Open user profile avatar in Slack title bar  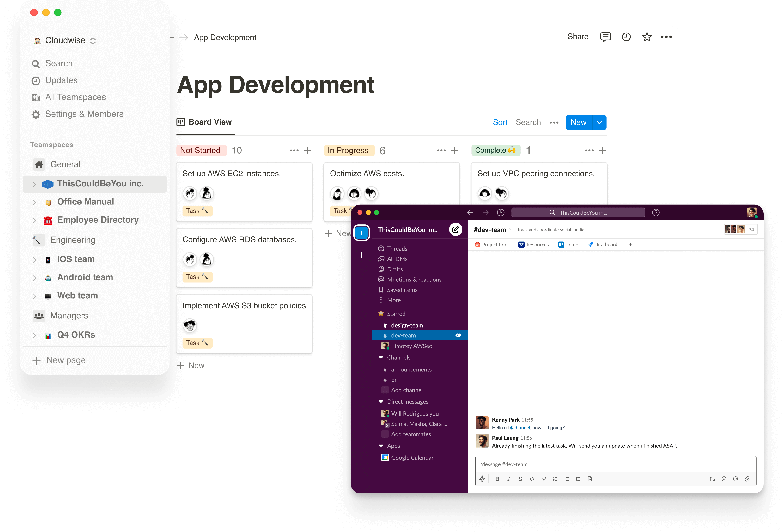pos(752,212)
